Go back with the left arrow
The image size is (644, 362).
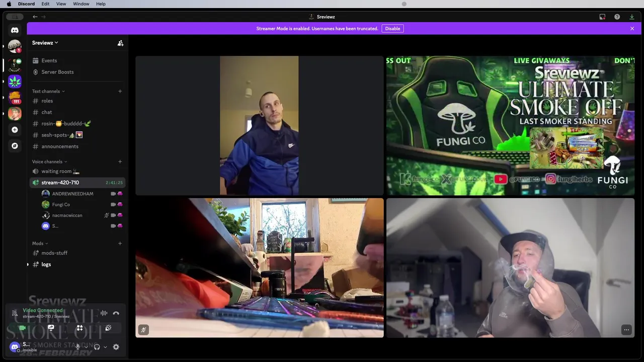click(x=35, y=17)
